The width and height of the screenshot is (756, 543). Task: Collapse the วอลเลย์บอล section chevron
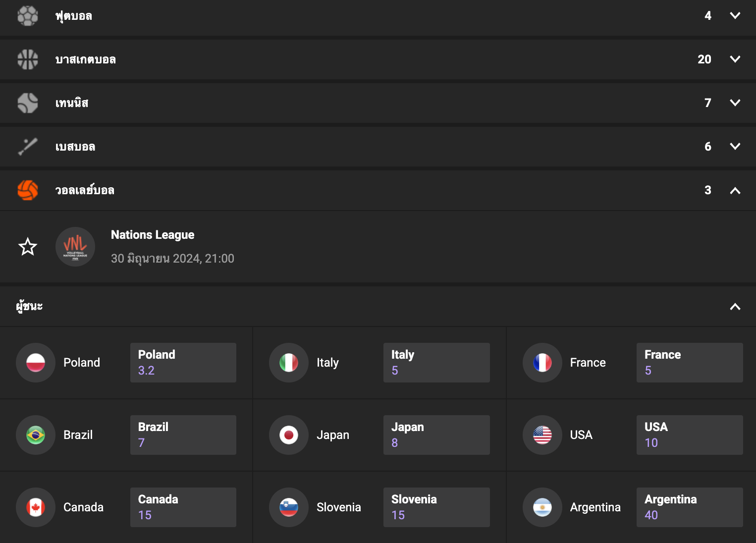coord(735,190)
